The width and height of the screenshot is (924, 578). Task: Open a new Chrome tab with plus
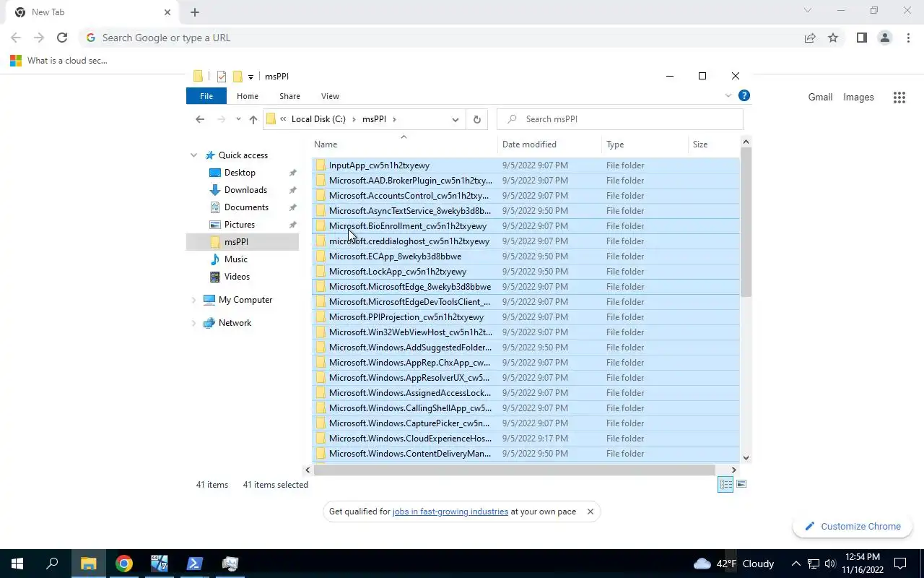pos(195,12)
